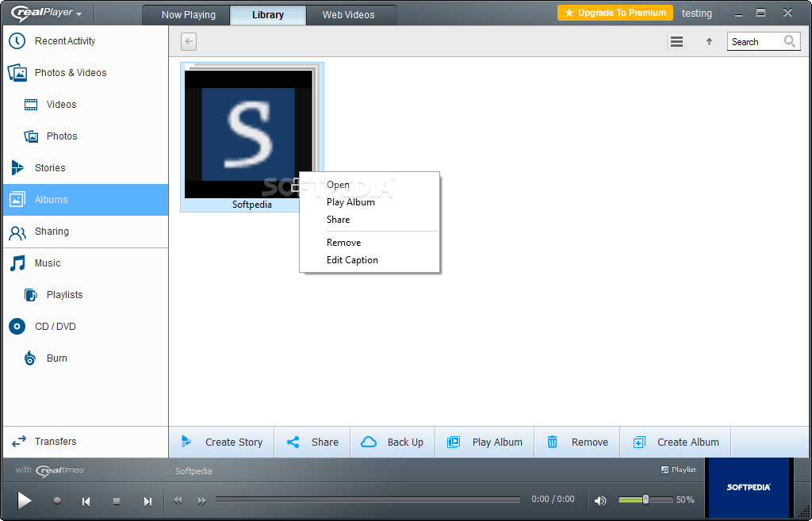Open Playlists via its sidebar icon
The image size is (812, 521).
click(31, 295)
